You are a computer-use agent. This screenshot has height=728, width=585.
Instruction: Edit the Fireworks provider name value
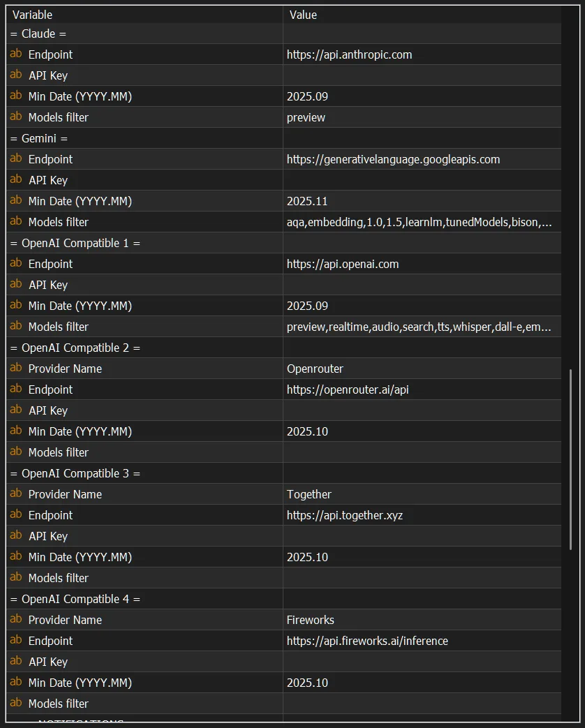click(x=422, y=620)
